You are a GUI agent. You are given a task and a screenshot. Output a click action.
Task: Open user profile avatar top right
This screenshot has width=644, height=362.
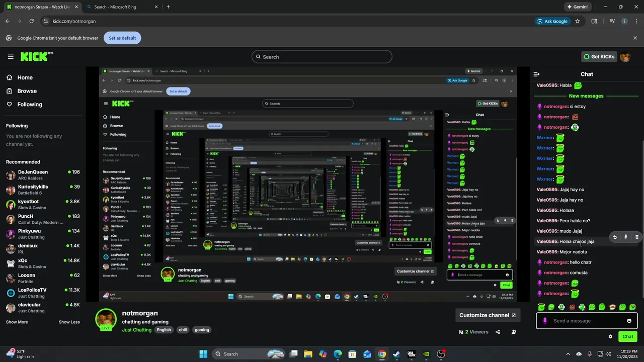coord(625,57)
